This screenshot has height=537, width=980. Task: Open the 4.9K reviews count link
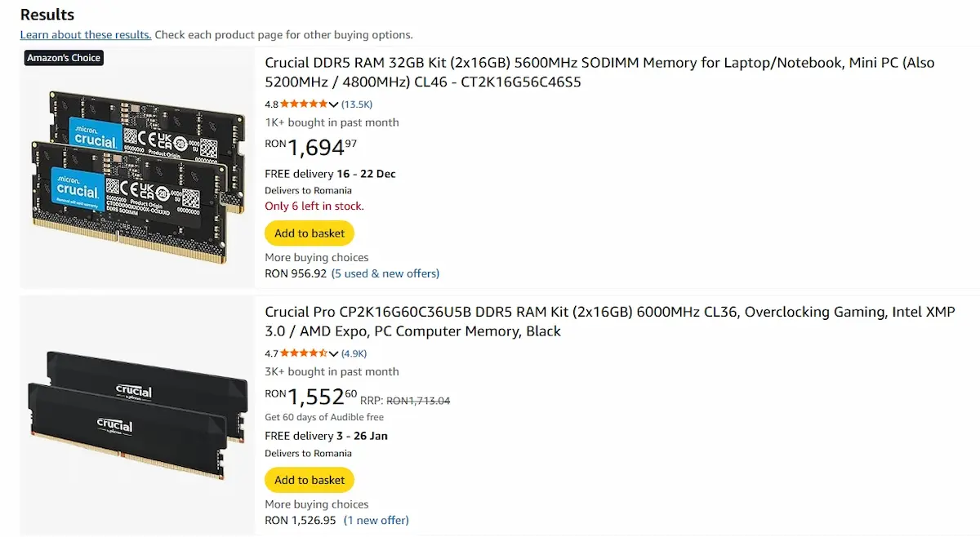coord(353,353)
